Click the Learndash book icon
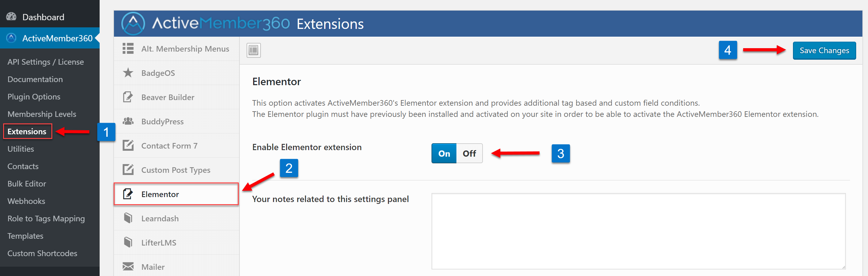 128,218
